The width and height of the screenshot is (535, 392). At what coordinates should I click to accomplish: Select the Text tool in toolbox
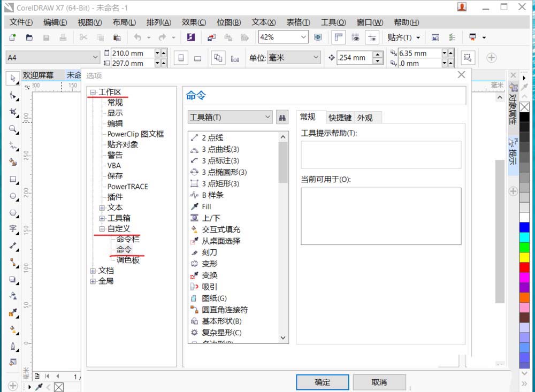click(x=13, y=228)
